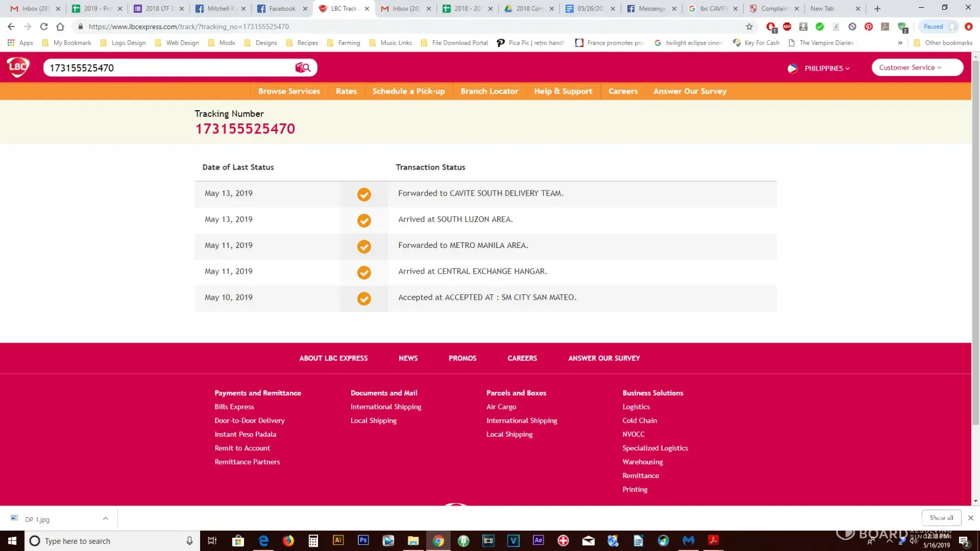Click the tracking search magnifier icon
980x551 pixels.
[303, 68]
